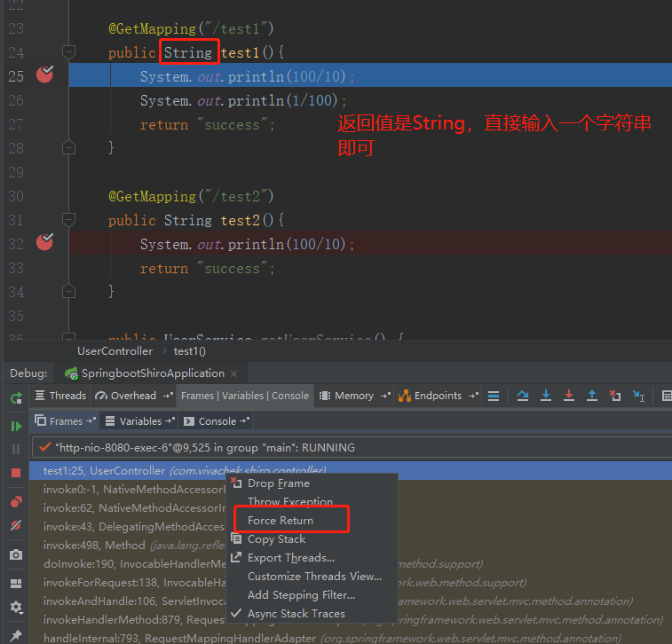Stop the debug session
The height and width of the screenshot is (644, 672).
tap(16, 473)
